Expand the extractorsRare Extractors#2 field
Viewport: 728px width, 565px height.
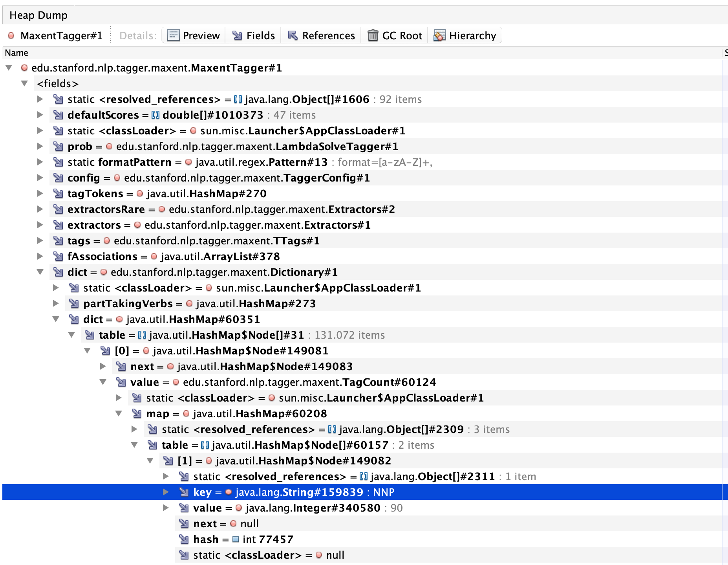click(40, 209)
